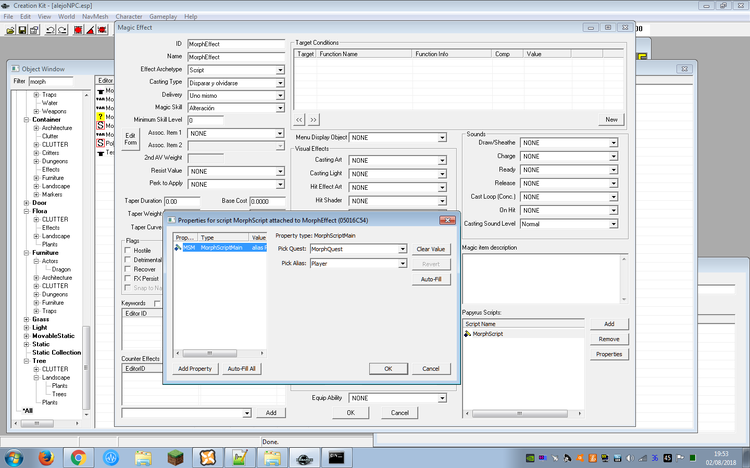This screenshot has height=468, width=750.
Task: Open the NavMesh menu
Action: click(96, 17)
